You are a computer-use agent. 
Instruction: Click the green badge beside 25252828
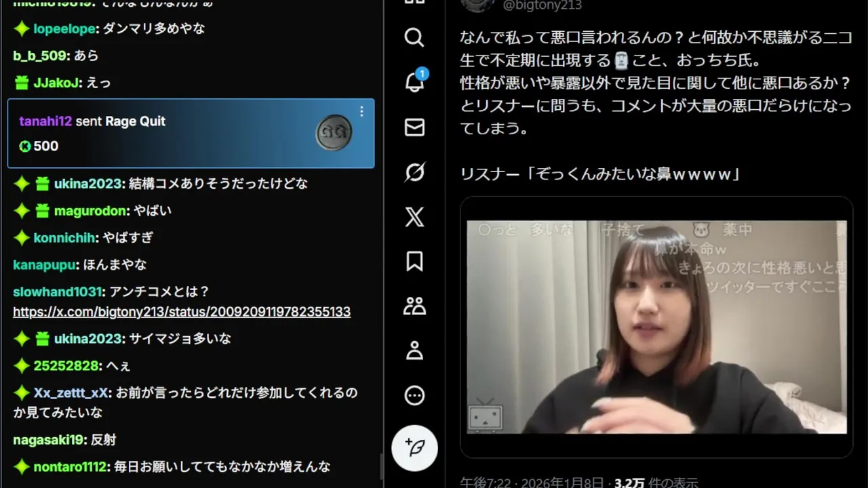[x=22, y=366]
